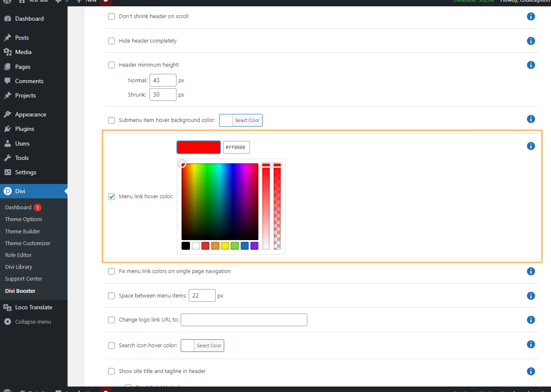Click the saturation vertical slider
The width and height of the screenshot is (551, 392).
pyautogui.click(x=266, y=206)
